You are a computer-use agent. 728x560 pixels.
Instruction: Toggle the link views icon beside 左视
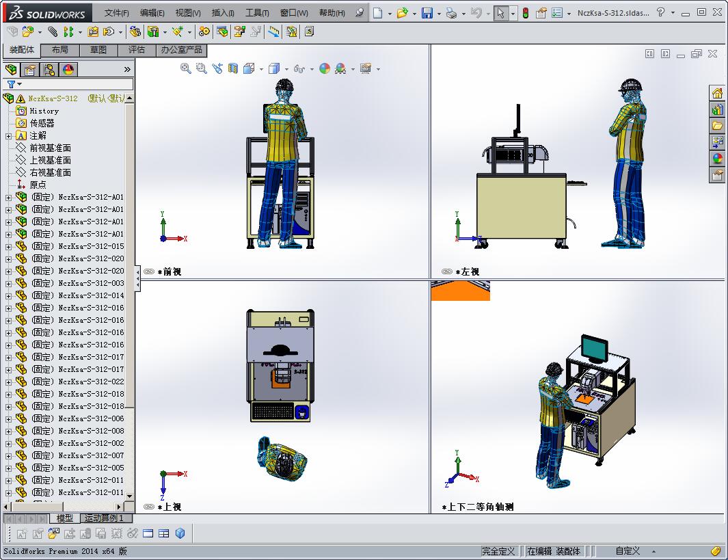(x=447, y=271)
